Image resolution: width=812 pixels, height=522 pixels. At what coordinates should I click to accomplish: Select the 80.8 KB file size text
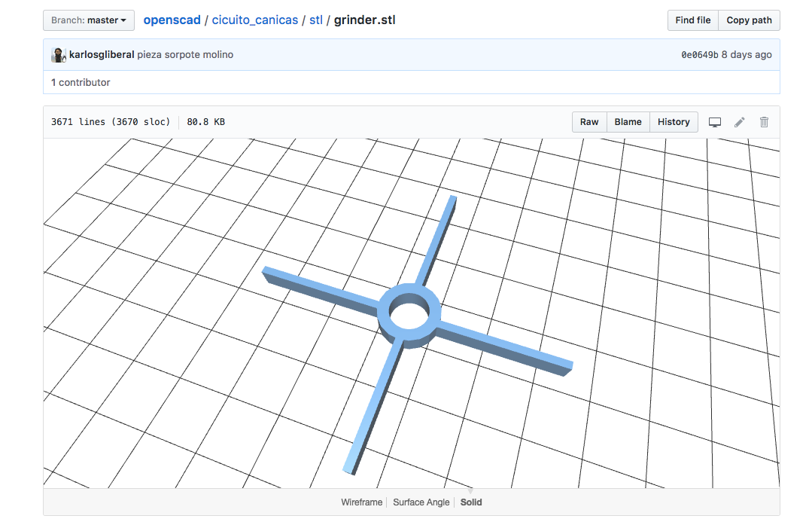tap(205, 122)
